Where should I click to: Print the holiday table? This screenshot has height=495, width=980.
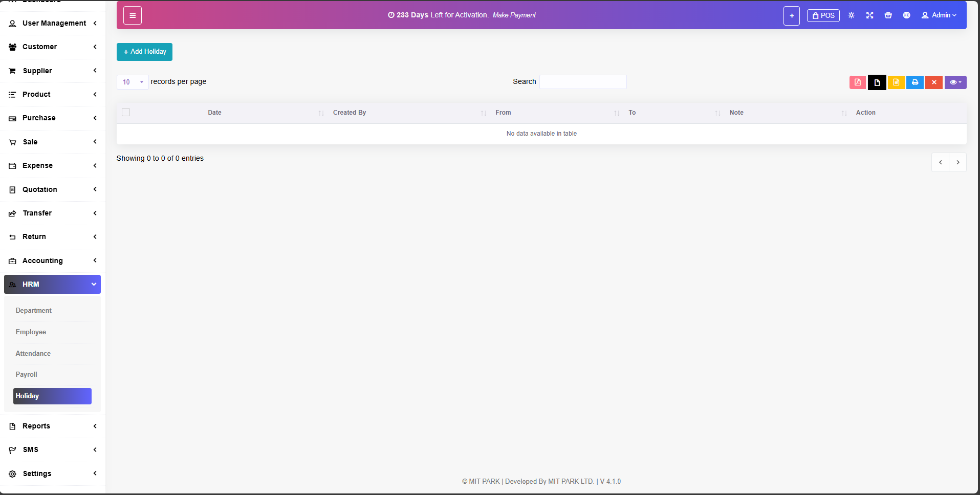tap(914, 82)
